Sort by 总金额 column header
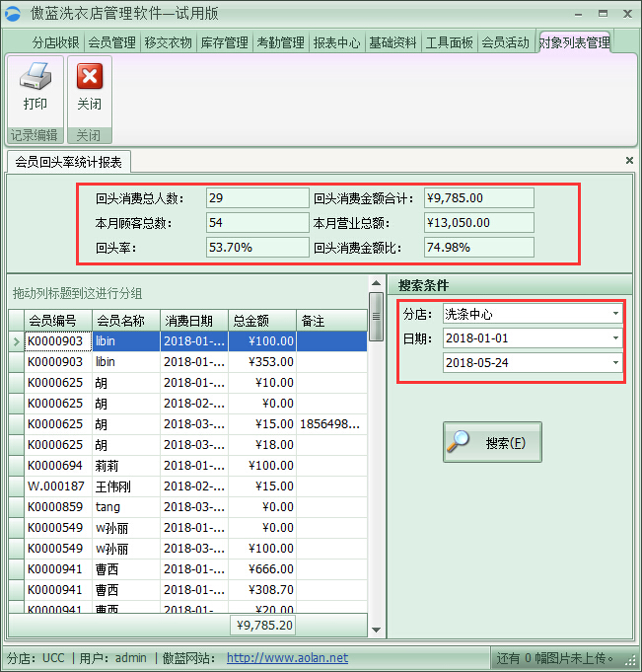Image resolution: width=642 pixels, height=672 pixels. click(x=261, y=321)
